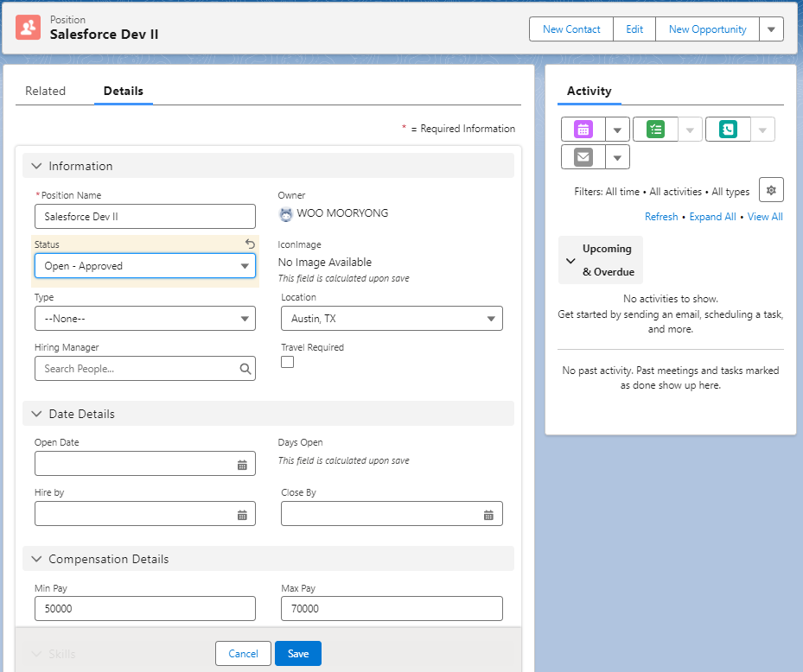The height and width of the screenshot is (672, 803).
Task: Click the Min Pay input field
Action: [145, 608]
